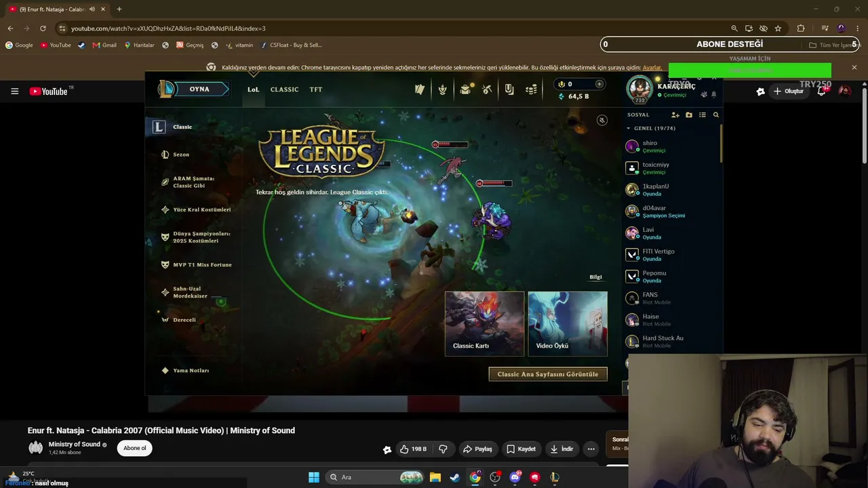This screenshot has height=488, width=868.
Task: Bookmark this page with the star icon
Action: point(778,28)
